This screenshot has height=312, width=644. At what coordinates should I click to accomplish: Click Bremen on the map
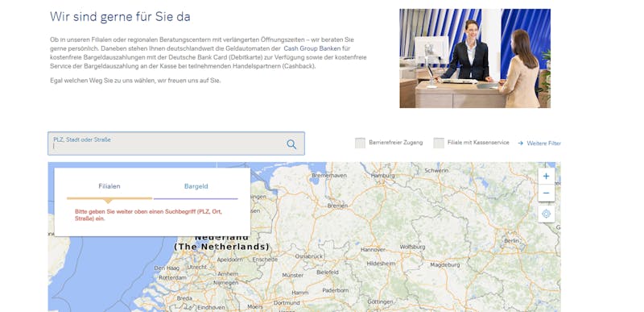[337, 205]
